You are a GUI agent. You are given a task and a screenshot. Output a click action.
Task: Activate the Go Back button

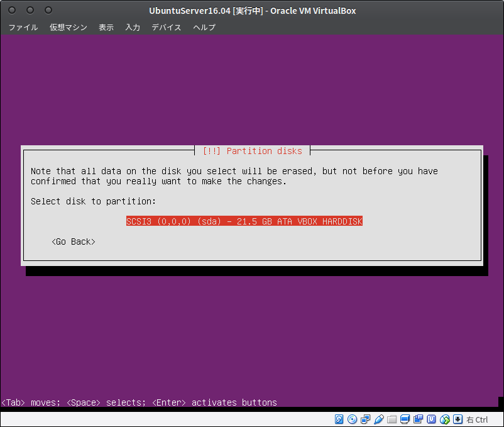[x=74, y=241]
